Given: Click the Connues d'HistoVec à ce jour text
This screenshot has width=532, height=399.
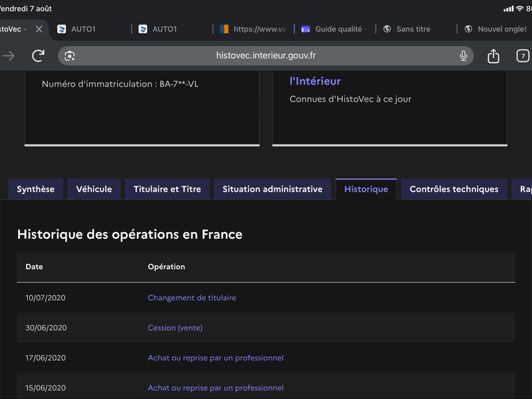Looking at the screenshot, I should point(350,99).
